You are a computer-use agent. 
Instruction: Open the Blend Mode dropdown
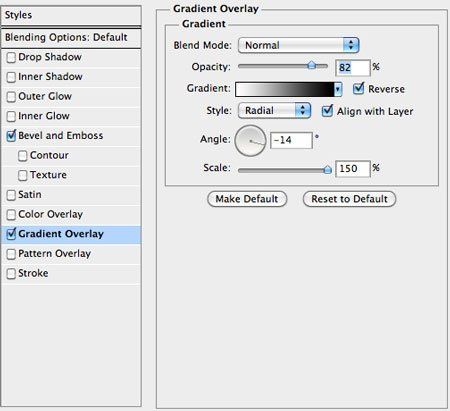point(298,45)
